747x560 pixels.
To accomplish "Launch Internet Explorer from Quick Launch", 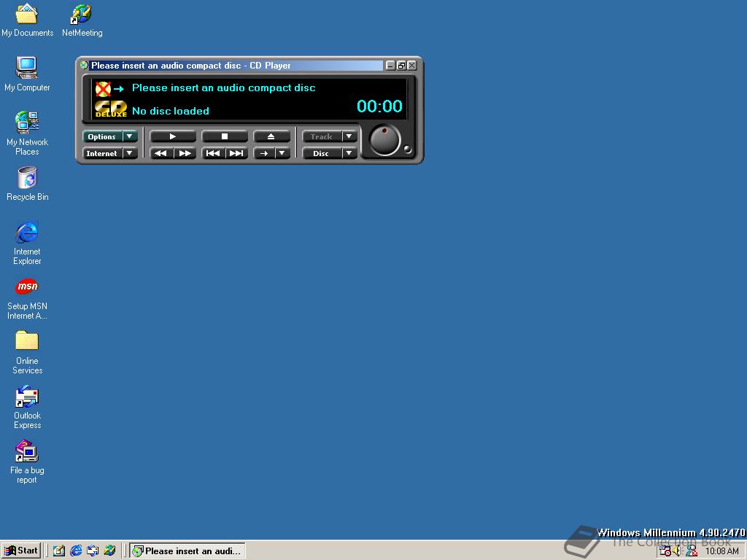I will click(x=76, y=551).
